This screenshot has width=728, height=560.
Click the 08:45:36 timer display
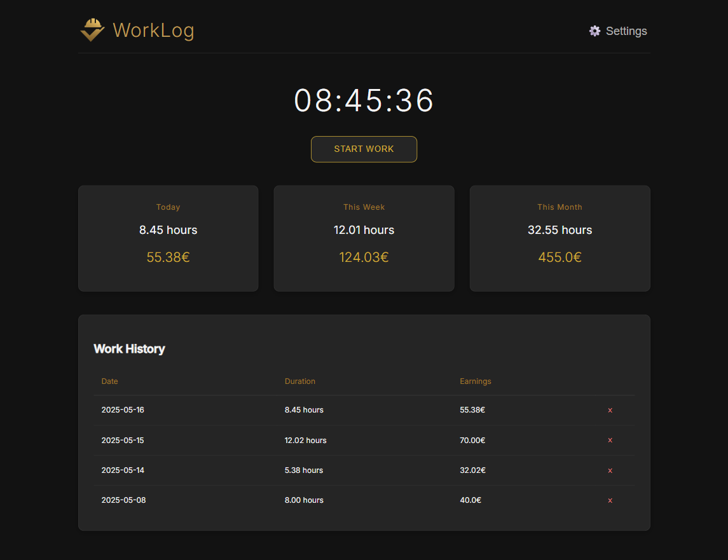pyautogui.click(x=364, y=100)
